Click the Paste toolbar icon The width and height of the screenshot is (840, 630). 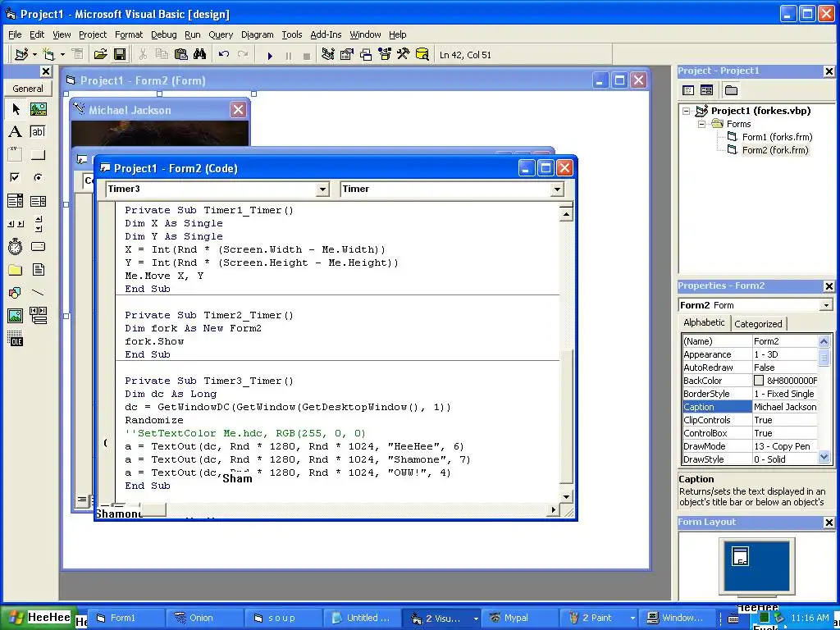pos(181,55)
